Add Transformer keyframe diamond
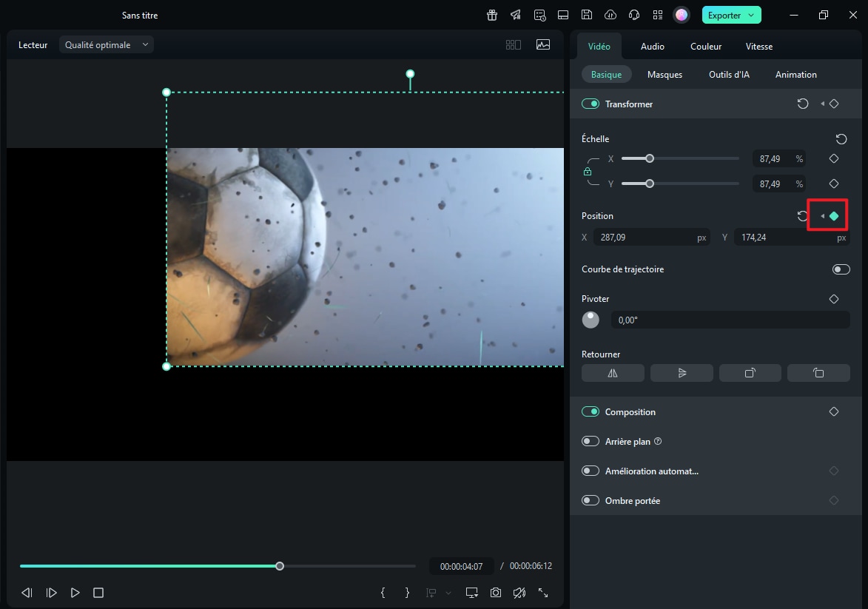Image resolution: width=868 pixels, height=609 pixels. [x=834, y=104]
